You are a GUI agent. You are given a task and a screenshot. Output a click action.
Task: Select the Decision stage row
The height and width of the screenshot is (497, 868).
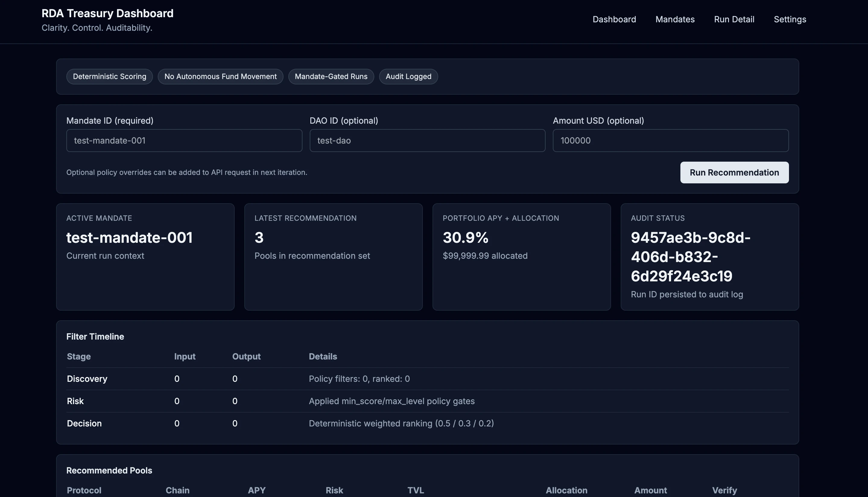pyautogui.click(x=84, y=423)
